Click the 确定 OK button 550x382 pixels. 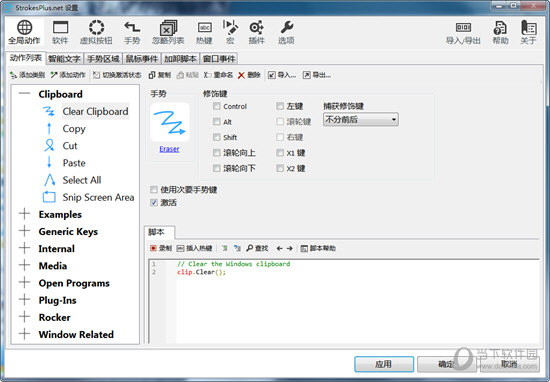(x=447, y=364)
